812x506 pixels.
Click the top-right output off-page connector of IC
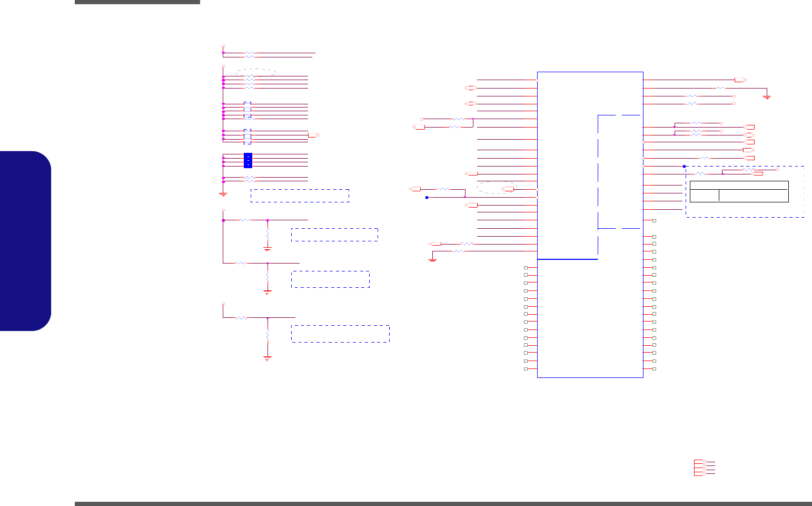[741, 80]
